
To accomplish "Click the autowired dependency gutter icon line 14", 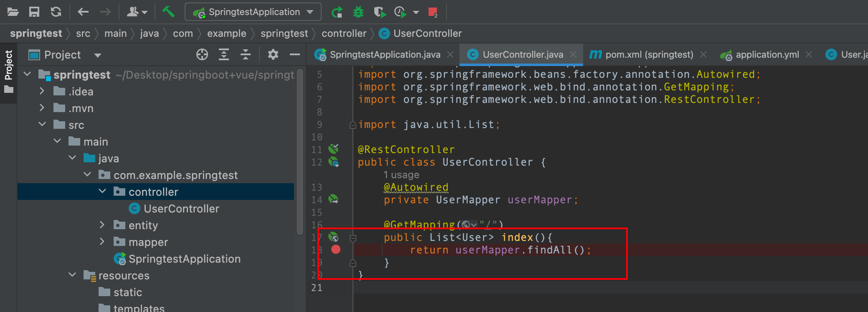I will pyautogui.click(x=333, y=199).
